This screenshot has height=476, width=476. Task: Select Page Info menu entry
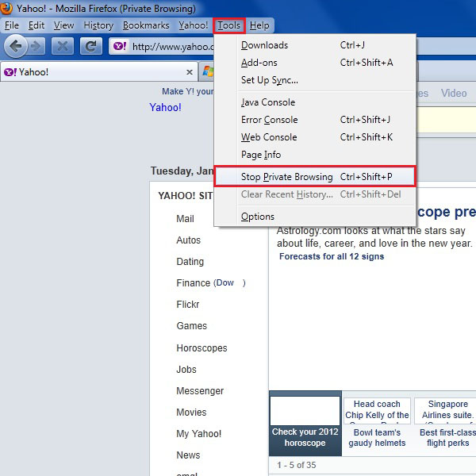[315, 155]
